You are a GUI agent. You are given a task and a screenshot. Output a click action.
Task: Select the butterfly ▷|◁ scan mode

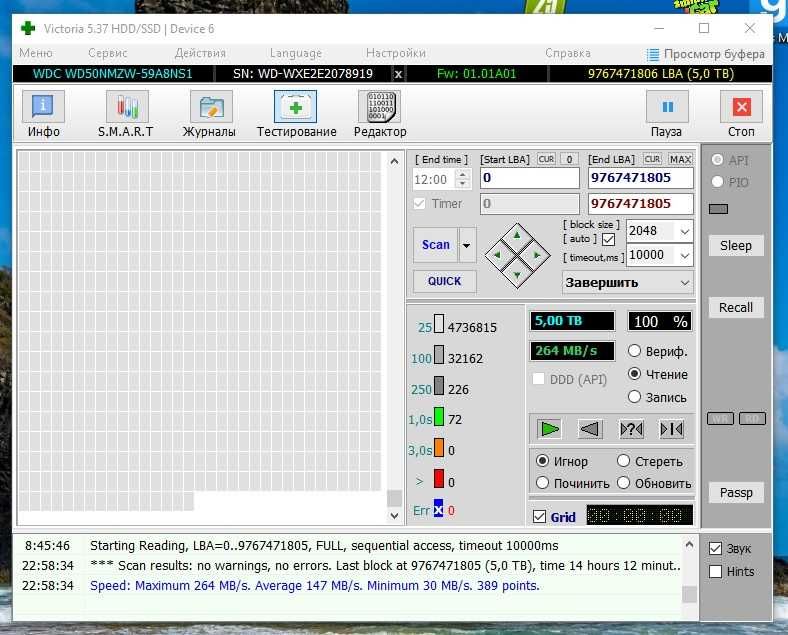click(x=672, y=429)
